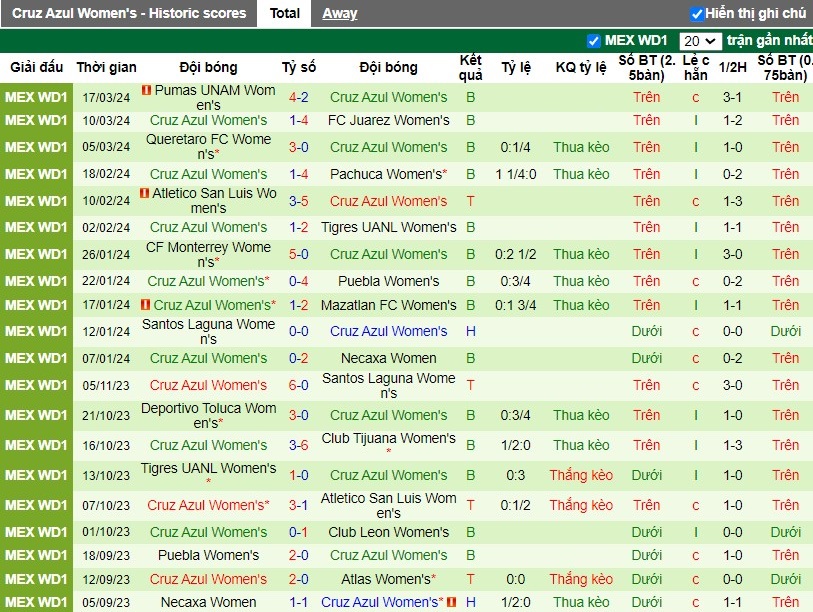The image size is (813, 612).
Task: Click the Giải đấu column header
Action: (37, 67)
